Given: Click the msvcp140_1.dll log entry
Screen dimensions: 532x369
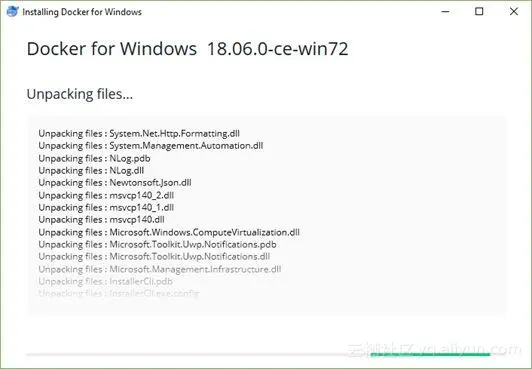Looking at the screenshot, I should coord(106,208).
